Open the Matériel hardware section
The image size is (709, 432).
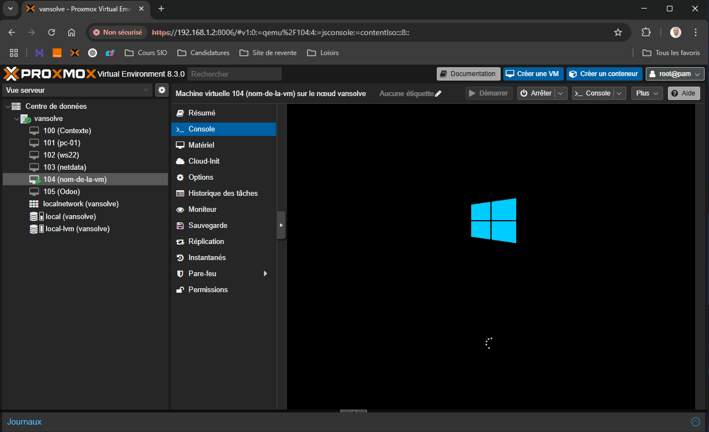coord(223,145)
